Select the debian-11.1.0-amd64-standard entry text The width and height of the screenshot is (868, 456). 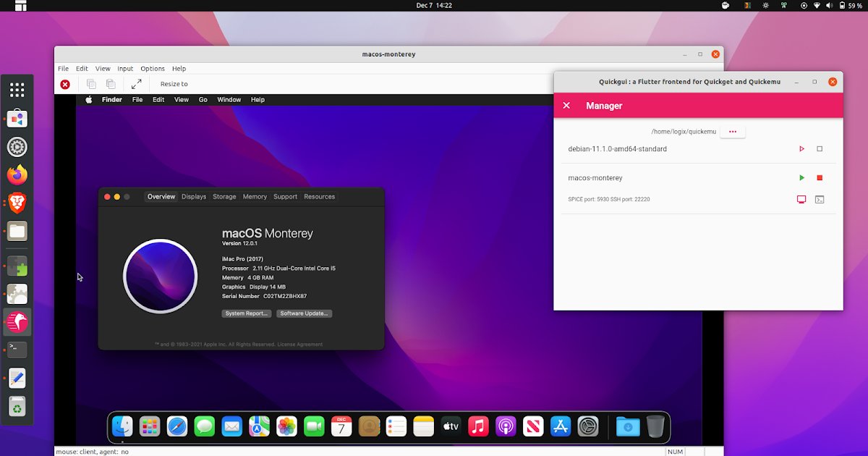click(x=618, y=149)
